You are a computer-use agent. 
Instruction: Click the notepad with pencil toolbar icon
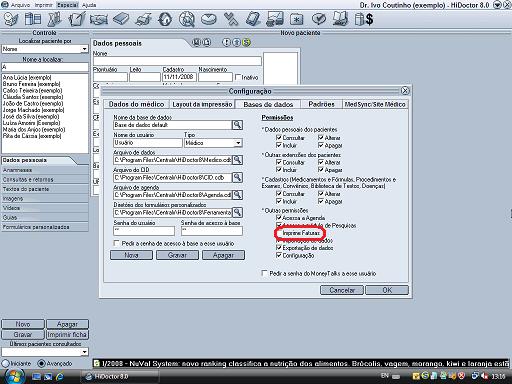(x=77, y=19)
